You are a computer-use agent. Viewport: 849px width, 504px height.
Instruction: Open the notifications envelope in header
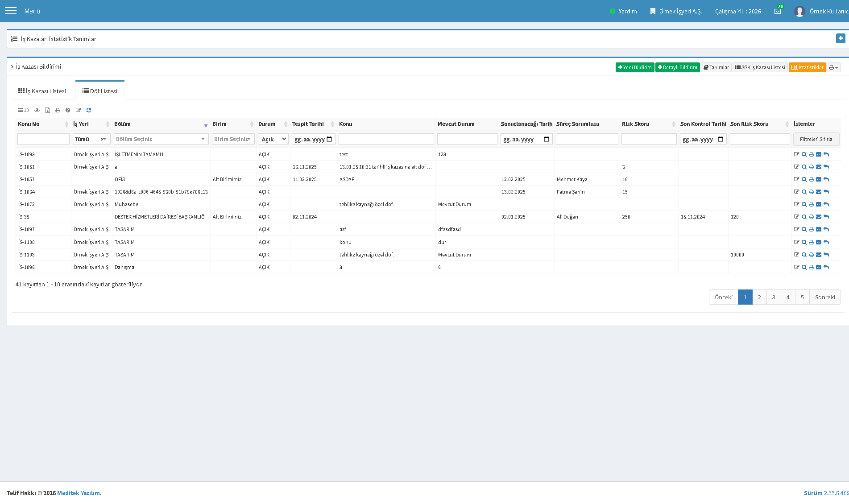point(778,11)
